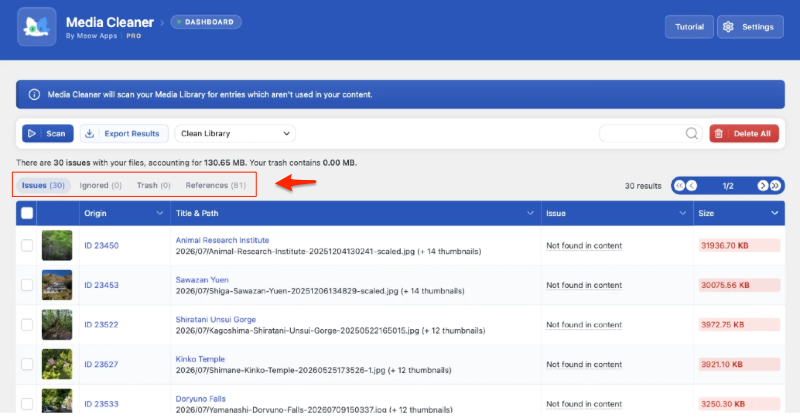Start a Scan of the media library
This screenshot has width=800, height=418.
pyautogui.click(x=47, y=134)
